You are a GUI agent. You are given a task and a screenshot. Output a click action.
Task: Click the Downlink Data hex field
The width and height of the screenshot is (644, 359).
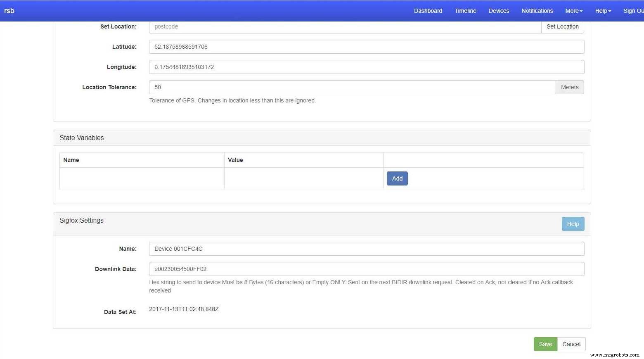366,269
